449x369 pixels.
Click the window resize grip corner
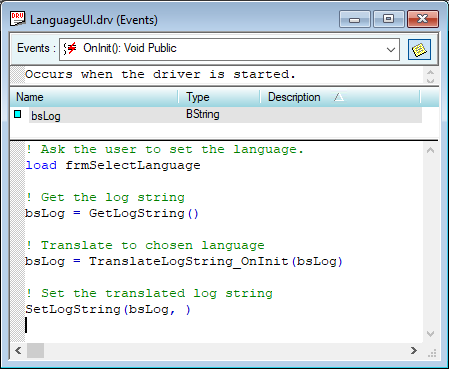[432, 353]
